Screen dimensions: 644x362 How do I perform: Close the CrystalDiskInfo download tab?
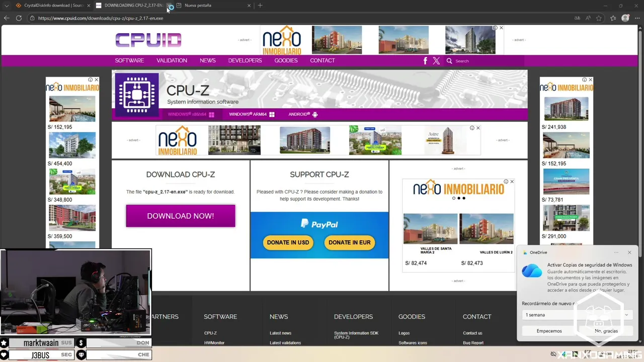click(89, 6)
